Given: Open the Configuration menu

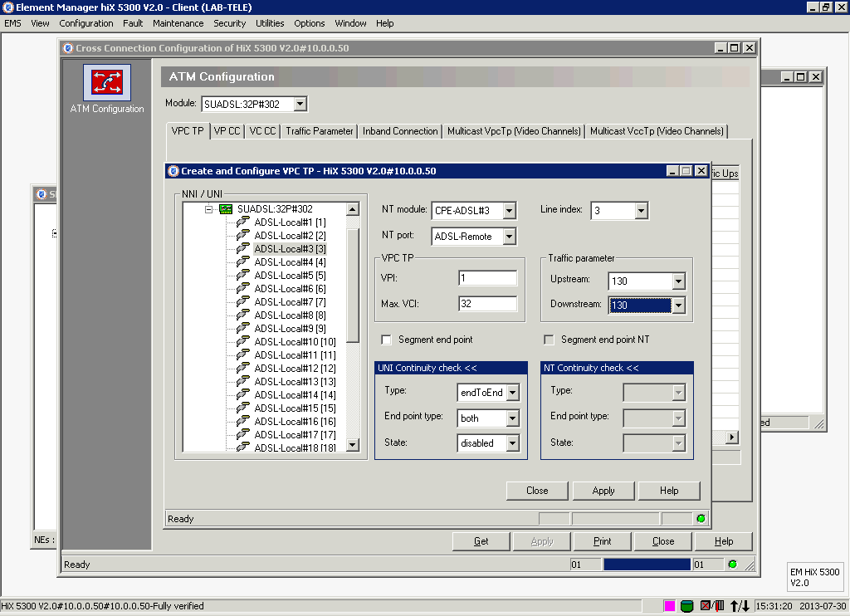Looking at the screenshot, I should (86, 23).
